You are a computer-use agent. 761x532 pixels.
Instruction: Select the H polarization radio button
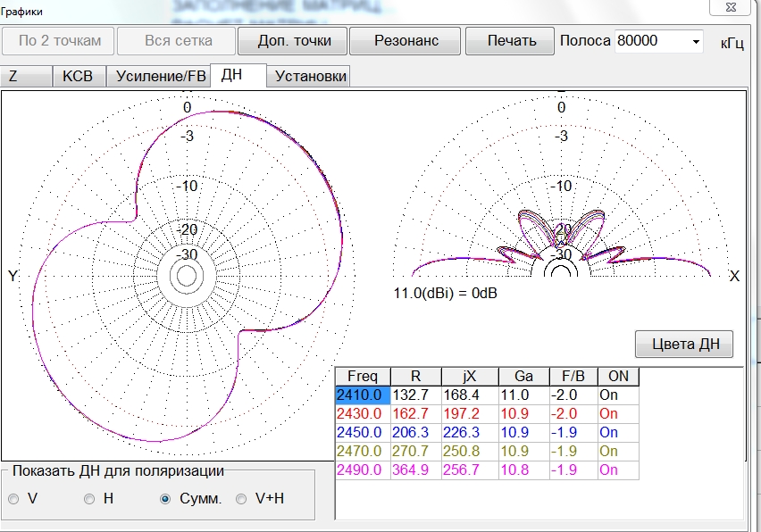(x=89, y=500)
